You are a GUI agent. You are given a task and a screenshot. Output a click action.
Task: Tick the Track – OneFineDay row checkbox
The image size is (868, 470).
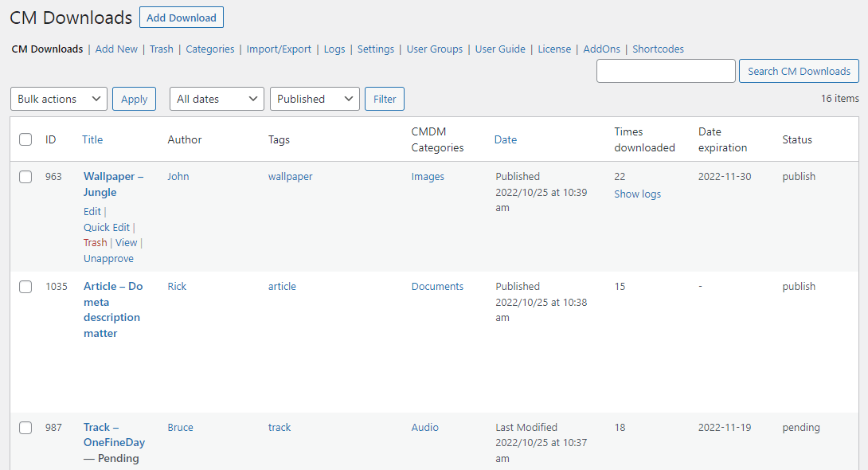pos(25,428)
